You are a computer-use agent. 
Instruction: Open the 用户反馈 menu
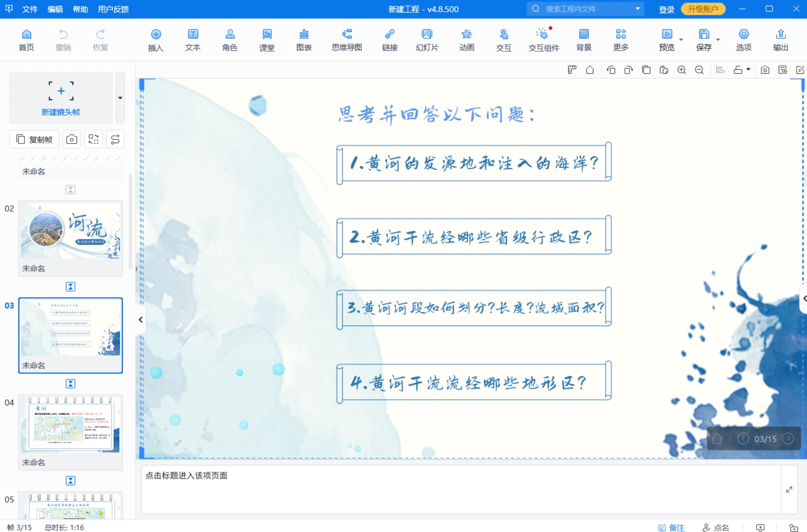113,9
